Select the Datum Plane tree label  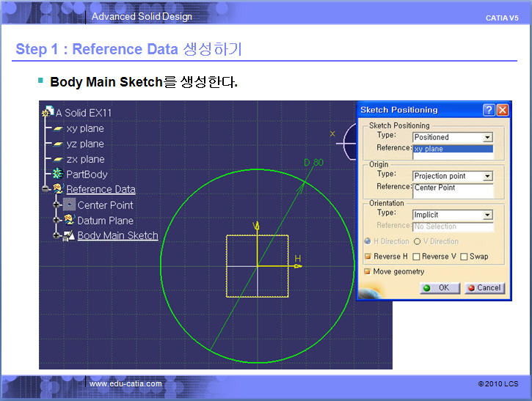[105, 221]
